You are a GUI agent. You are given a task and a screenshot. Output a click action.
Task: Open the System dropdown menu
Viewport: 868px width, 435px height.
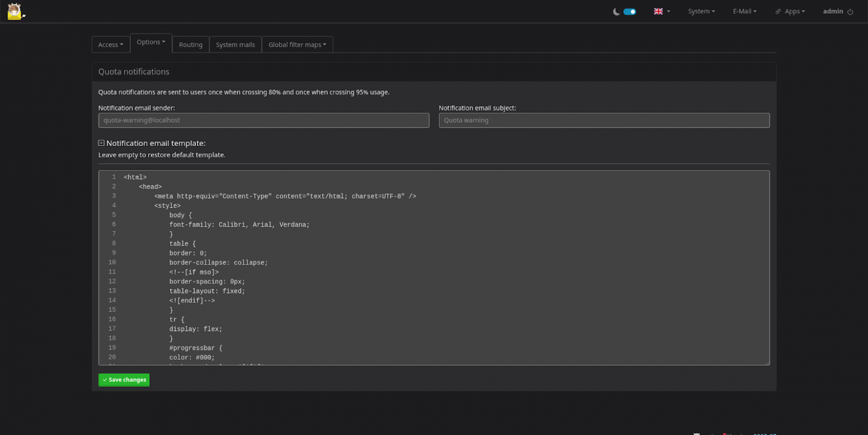point(701,11)
